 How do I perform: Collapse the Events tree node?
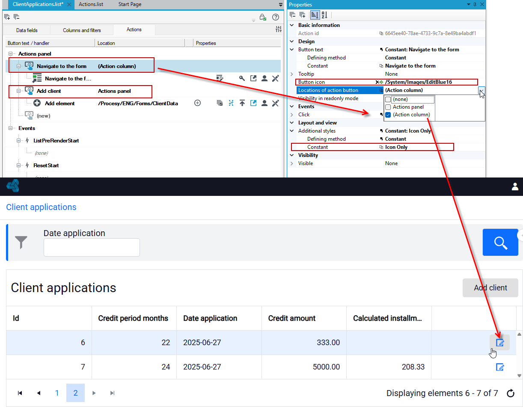pyautogui.click(x=10, y=128)
